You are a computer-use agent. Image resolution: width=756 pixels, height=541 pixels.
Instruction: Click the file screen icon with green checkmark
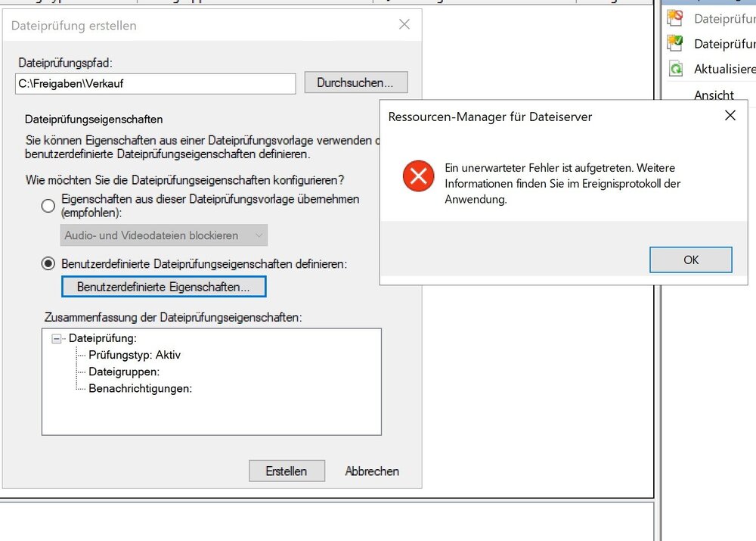pyautogui.click(x=675, y=43)
